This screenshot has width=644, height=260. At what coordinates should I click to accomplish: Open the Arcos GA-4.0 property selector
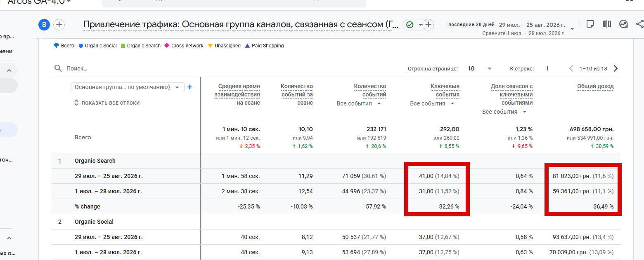coord(39,2)
